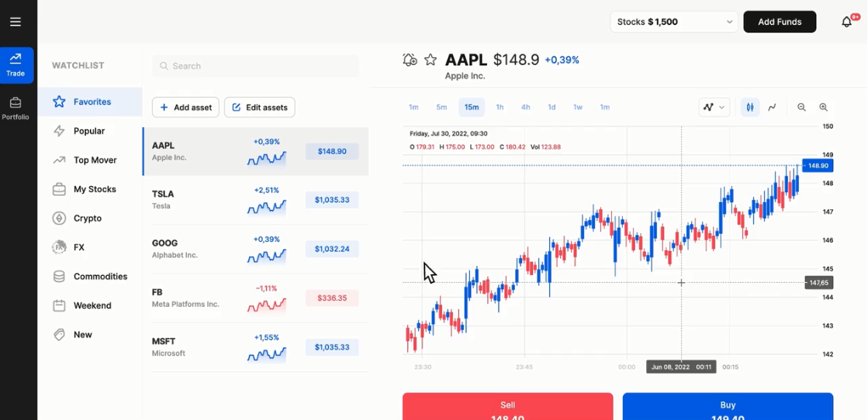Screen dimensions: 868x420
Task: Open the hamburger menu icon
Action: click(x=16, y=22)
